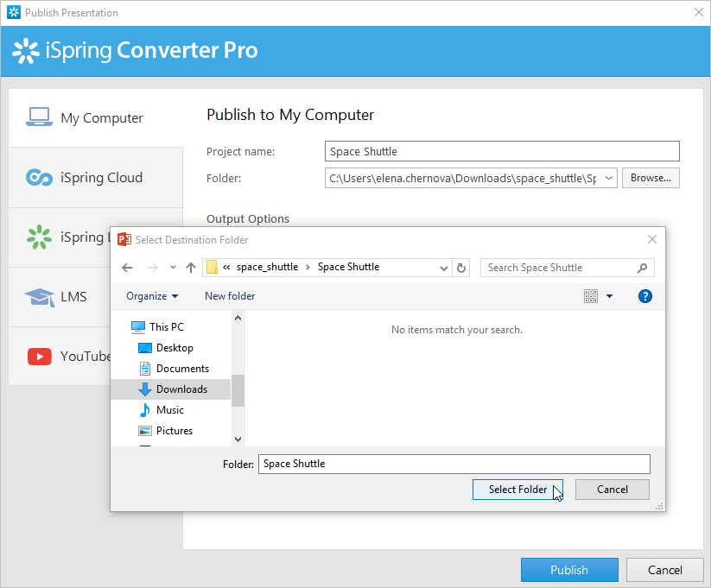
Task: Close the Publish Presentation window
Action: [699, 13]
